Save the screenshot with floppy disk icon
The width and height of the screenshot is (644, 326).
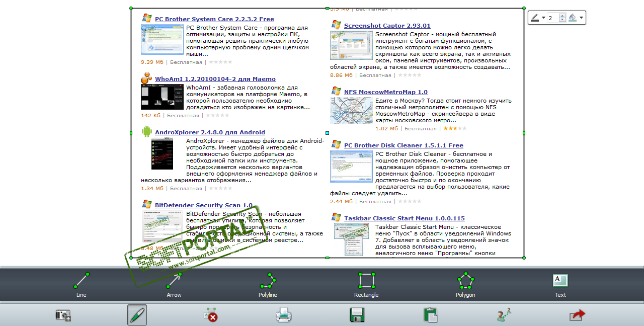pyautogui.click(x=357, y=315)
